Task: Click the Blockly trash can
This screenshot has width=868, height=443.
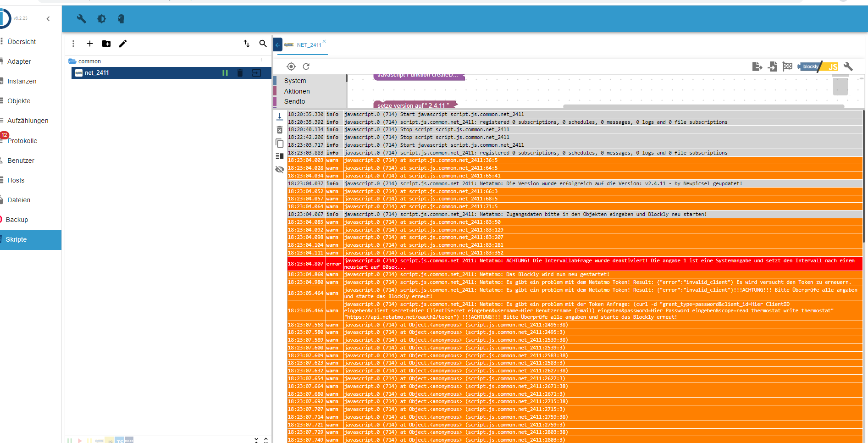Action: pyautogui.click(x=840, y=85)
